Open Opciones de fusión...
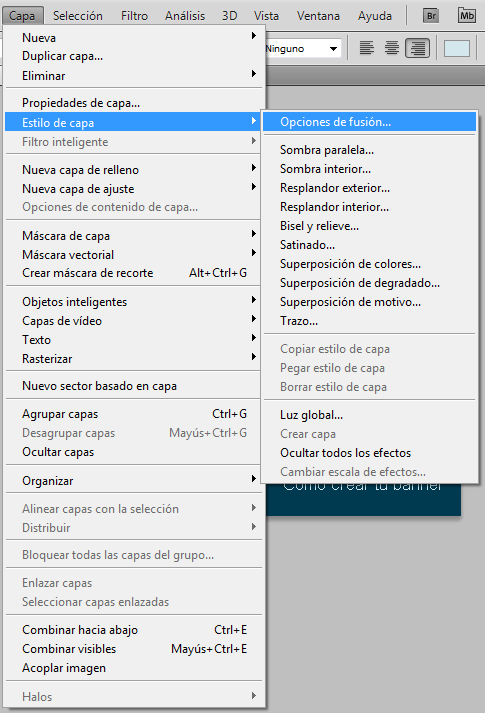 pyautogui.click(x=370, y=122)
